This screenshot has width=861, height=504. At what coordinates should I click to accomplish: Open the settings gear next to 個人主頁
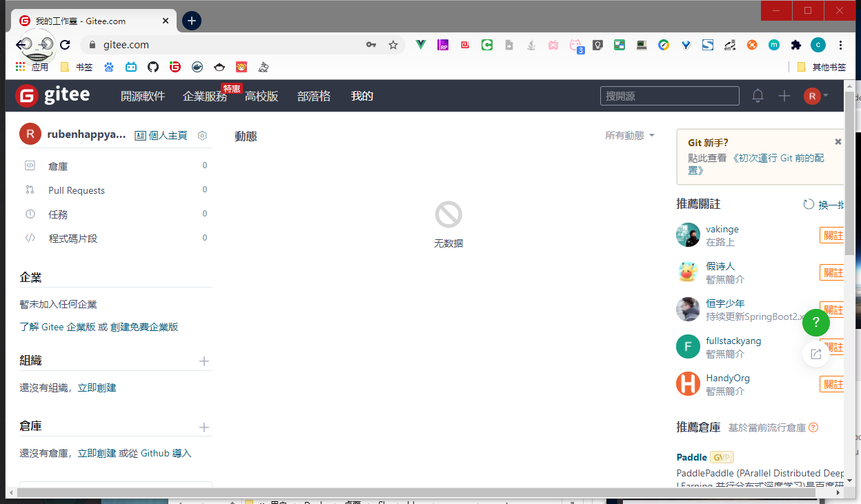[202, 136]
